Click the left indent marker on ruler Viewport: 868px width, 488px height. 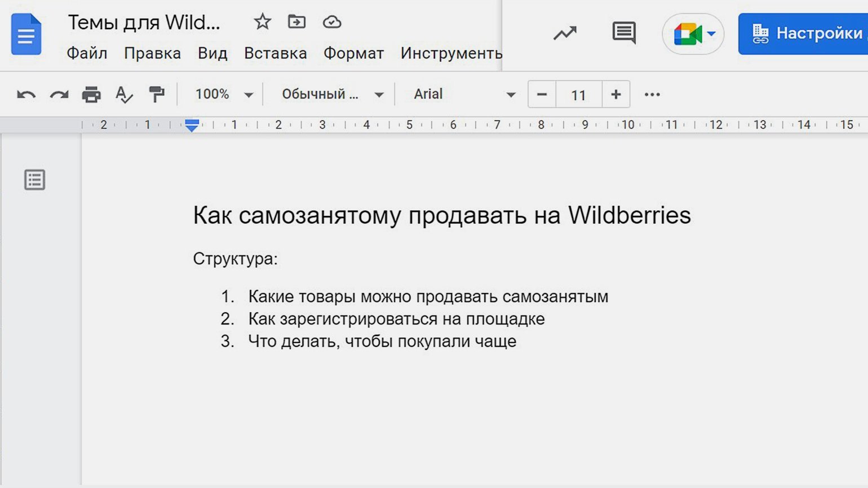pyautogui.click(x=192, y=125)
